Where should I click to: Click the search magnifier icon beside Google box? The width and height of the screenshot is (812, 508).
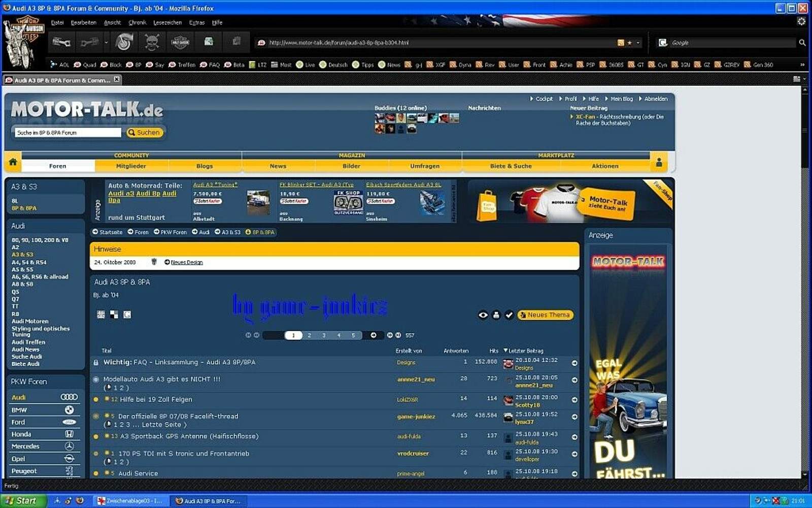click(802, 43)
